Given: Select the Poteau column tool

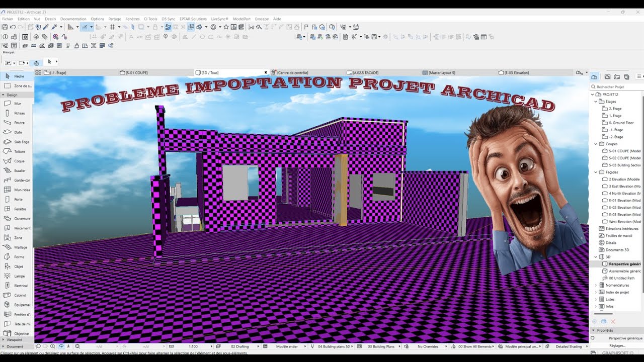Looking at the screenshot, I should pyautogui.click(x=16, y=113).
